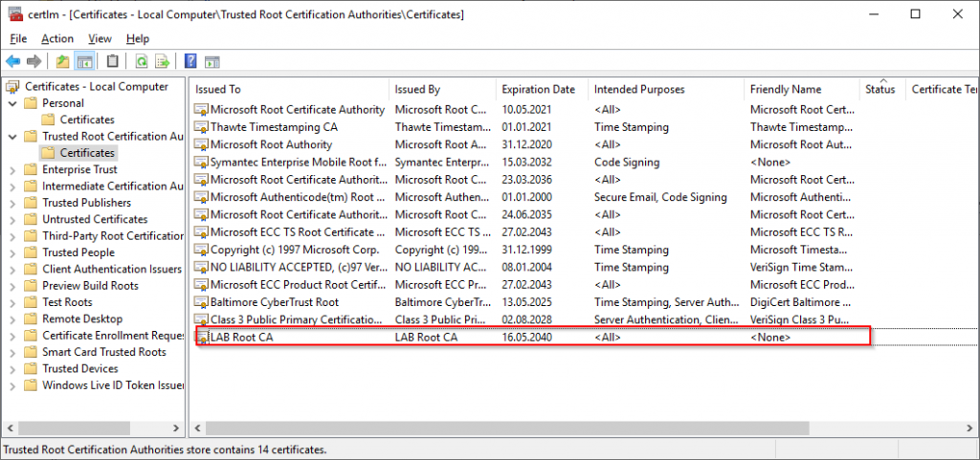Click certificate icon of LAB Root CA
Viewport: 980px width, 460px height.
(x=203, y=338)
